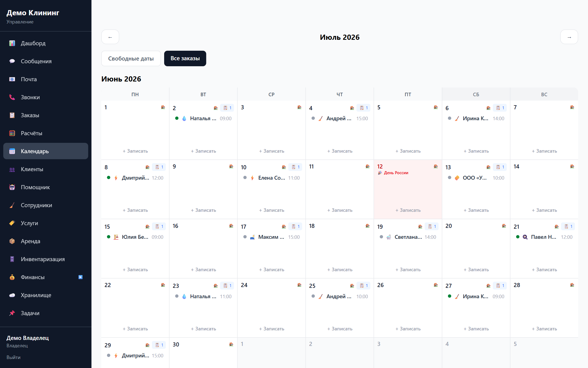Open Наталья order at 11:00 on June 23
Image resolution: width=588 pixels, height=368 pixels.
click(x=203, y=297)
